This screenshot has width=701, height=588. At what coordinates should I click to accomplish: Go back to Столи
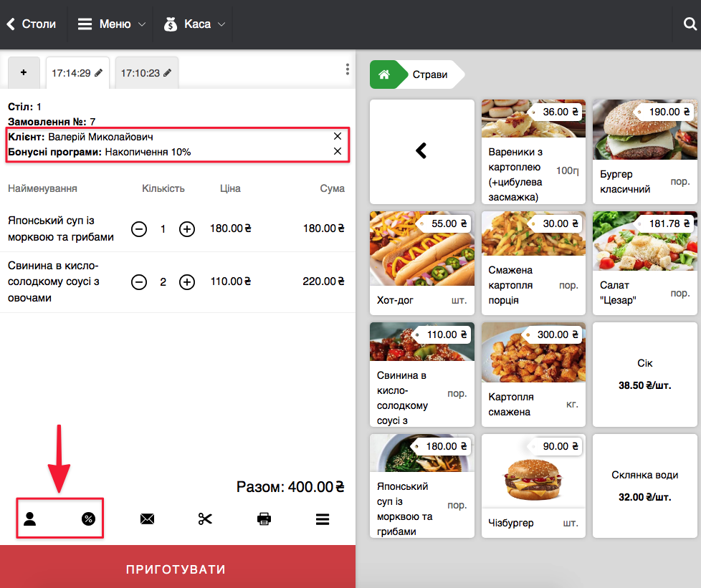click(x=32, y=24)
